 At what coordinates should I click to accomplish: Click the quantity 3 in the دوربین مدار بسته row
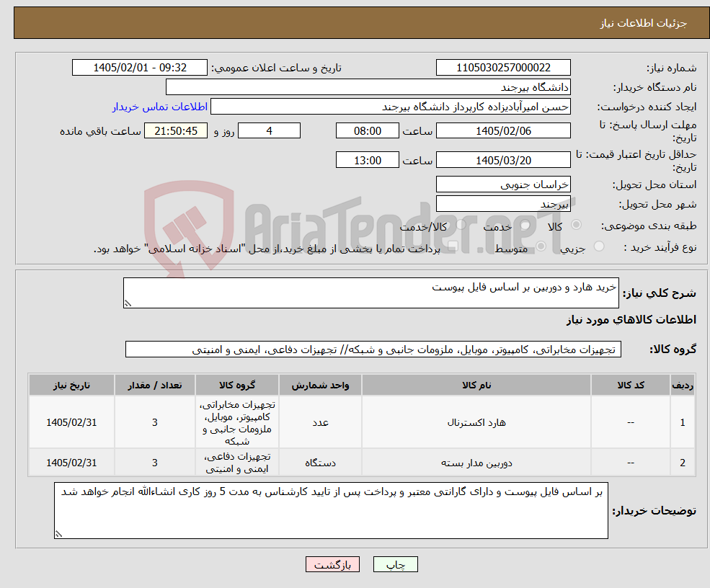(x=154, y=463)
